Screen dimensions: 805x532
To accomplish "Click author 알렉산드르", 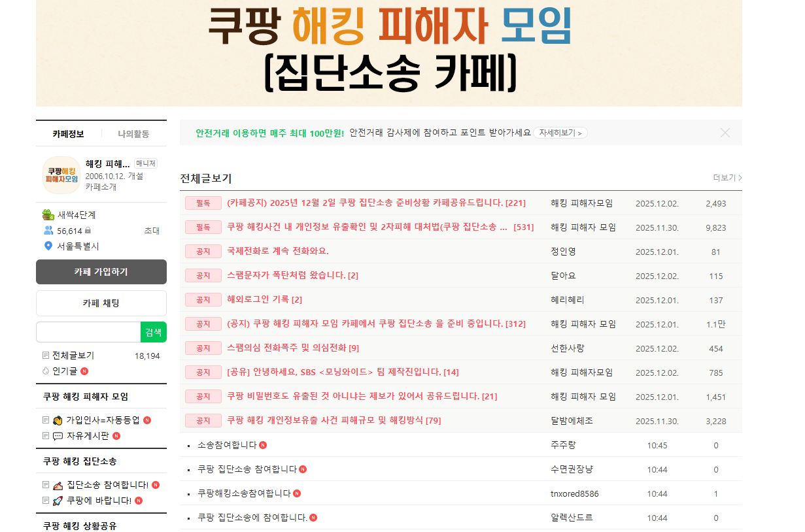I will point(572,518).
